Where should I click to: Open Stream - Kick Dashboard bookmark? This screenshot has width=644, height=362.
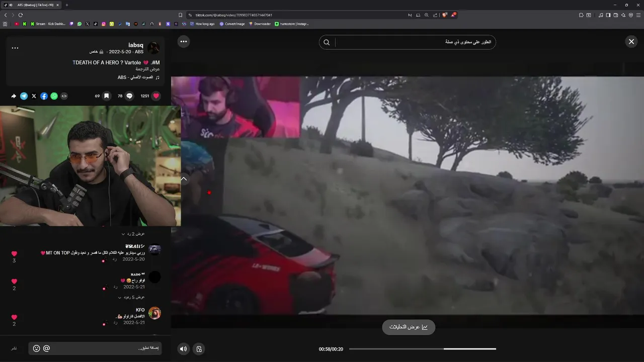(48, 24)
